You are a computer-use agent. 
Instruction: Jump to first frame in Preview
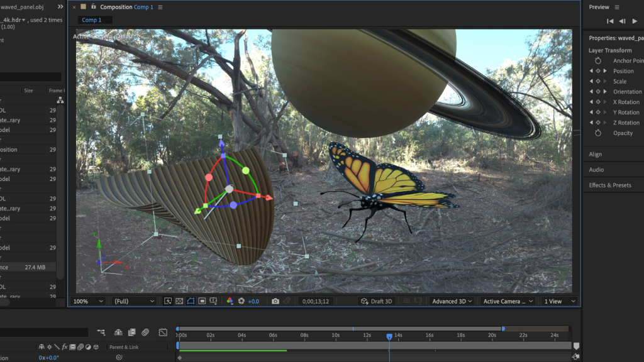609,21
